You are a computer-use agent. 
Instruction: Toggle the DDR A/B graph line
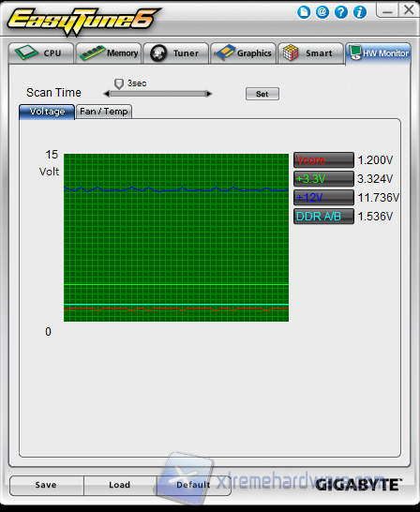tap(323, 217)
